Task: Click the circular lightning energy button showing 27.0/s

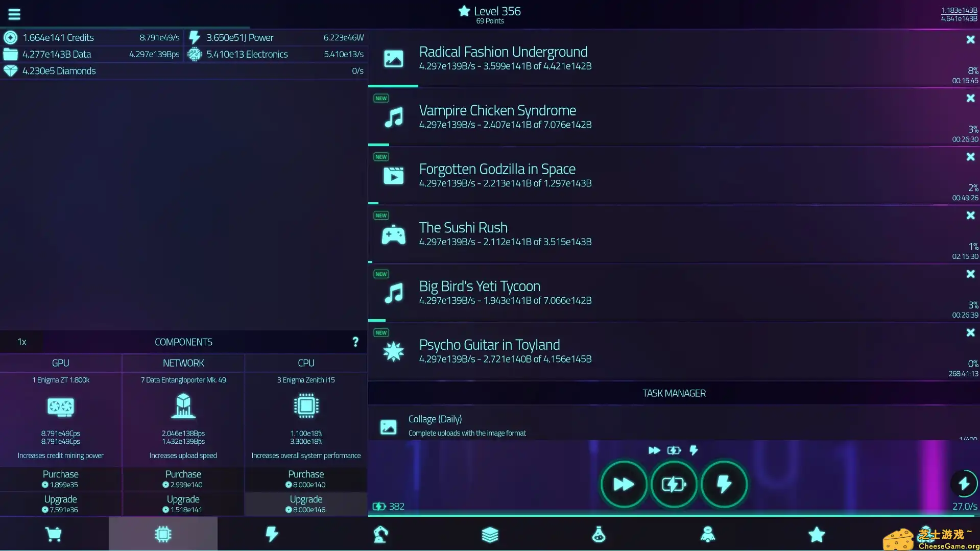Action: coord(963,484)
